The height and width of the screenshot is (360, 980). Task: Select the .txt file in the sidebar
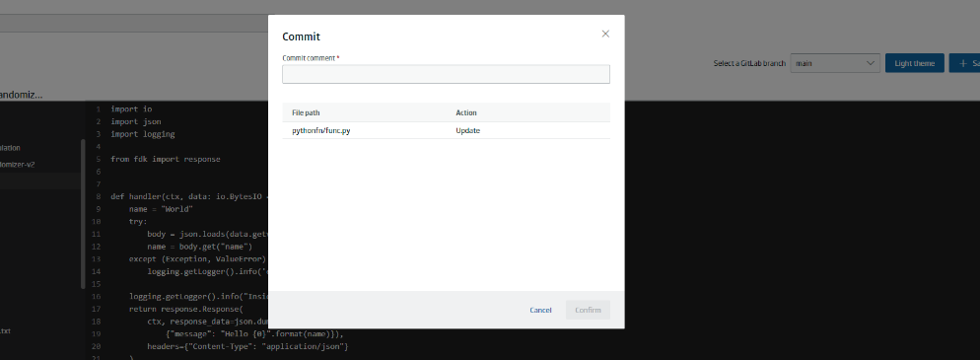[6, 330]
